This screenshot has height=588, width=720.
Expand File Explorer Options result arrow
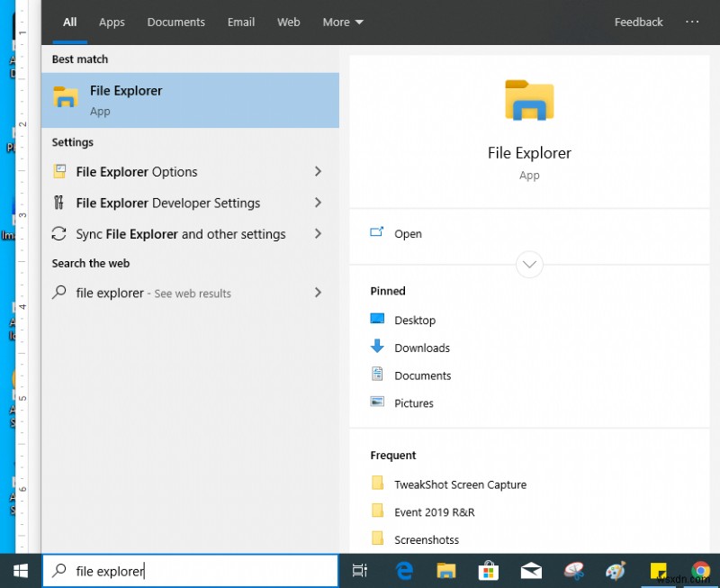318,171
